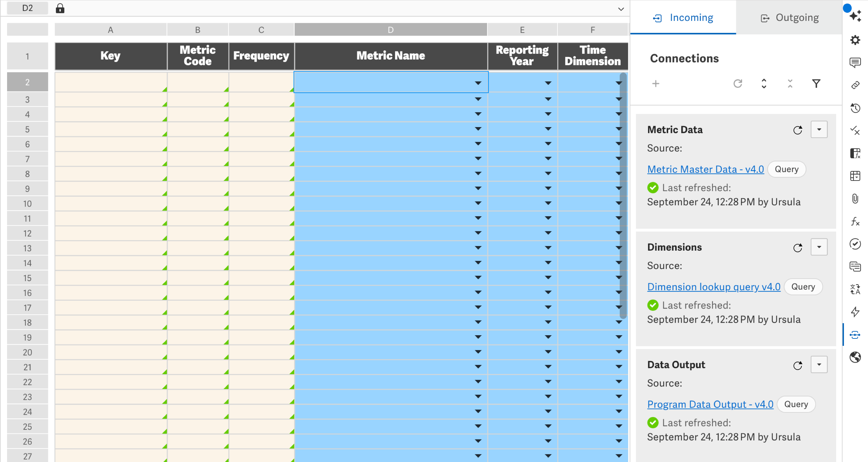Open the attachments paperclip icon
Viewport: 868px width, 462px height.
pos(855,198)
